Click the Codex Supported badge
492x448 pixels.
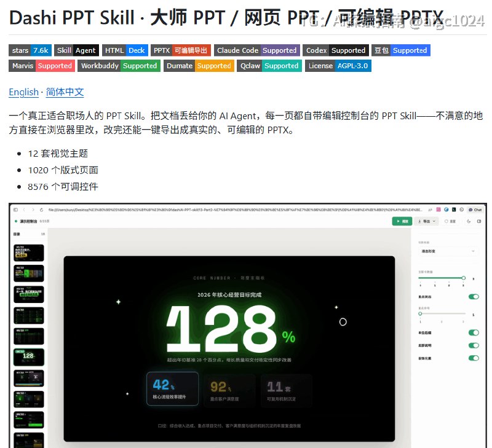(x=336, y=50)
